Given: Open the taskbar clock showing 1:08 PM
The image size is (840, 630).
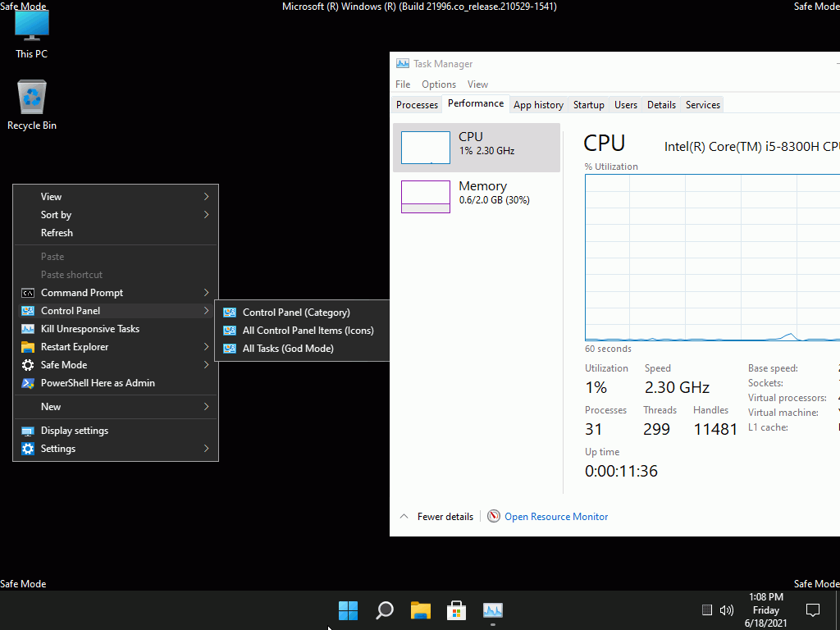Looking at the screenshot, I should pos(765,610).
